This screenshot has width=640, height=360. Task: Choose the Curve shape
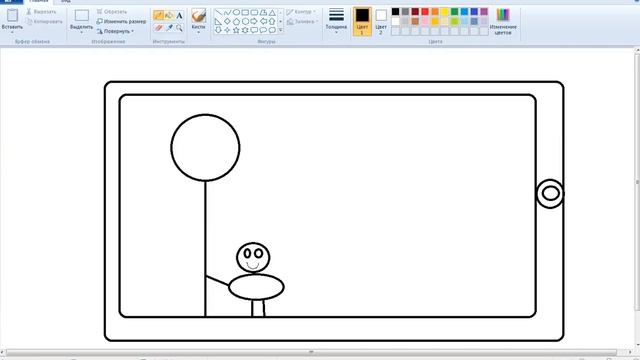click(227, 13)
